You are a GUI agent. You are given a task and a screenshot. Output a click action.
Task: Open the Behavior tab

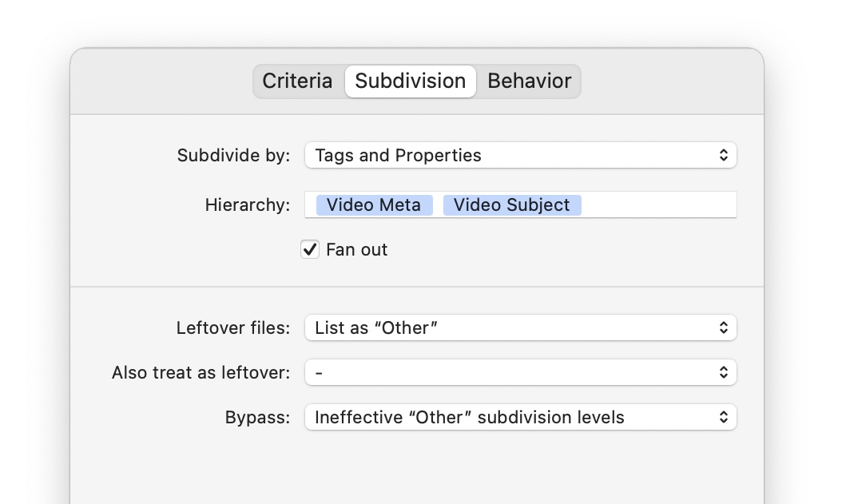pos(529,81)
